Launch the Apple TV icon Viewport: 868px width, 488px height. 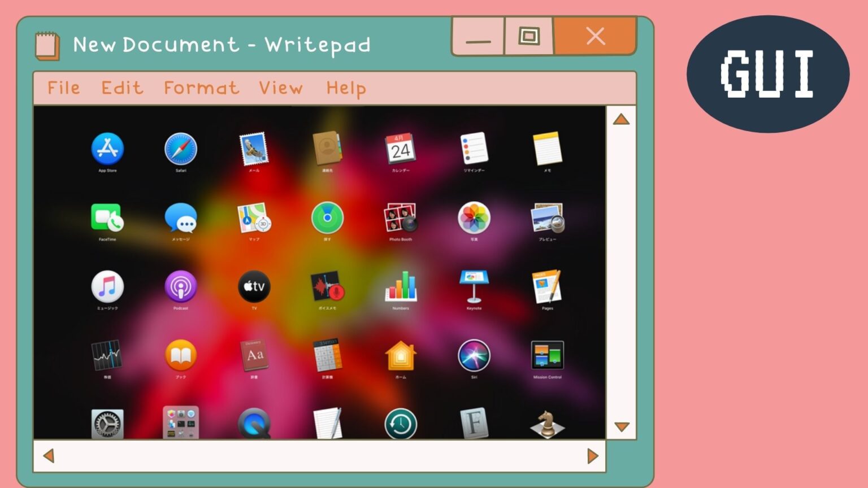coord(254,286)
